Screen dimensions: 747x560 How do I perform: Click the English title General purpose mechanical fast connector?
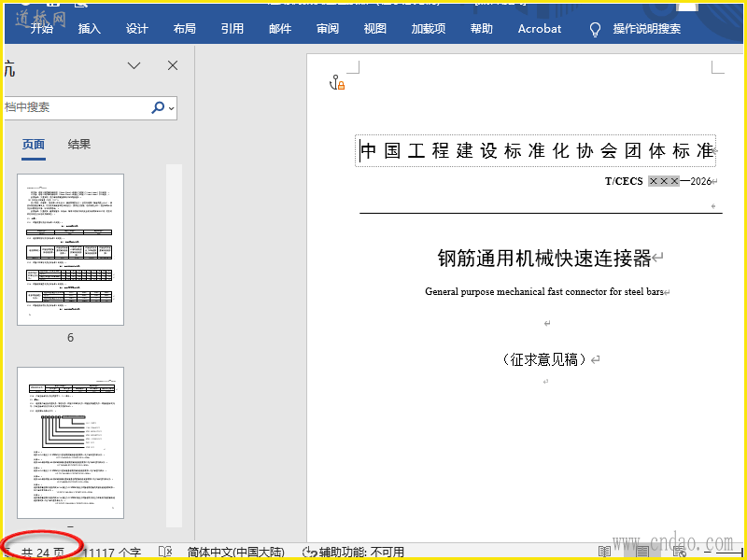click(544, 291)
